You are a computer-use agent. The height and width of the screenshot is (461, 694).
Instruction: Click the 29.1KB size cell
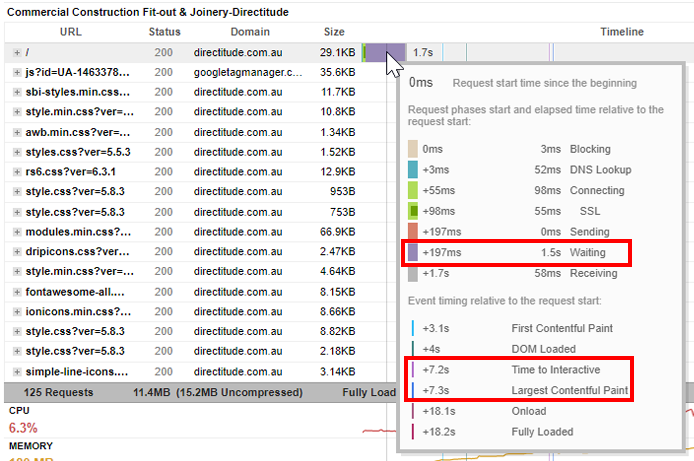337,53
